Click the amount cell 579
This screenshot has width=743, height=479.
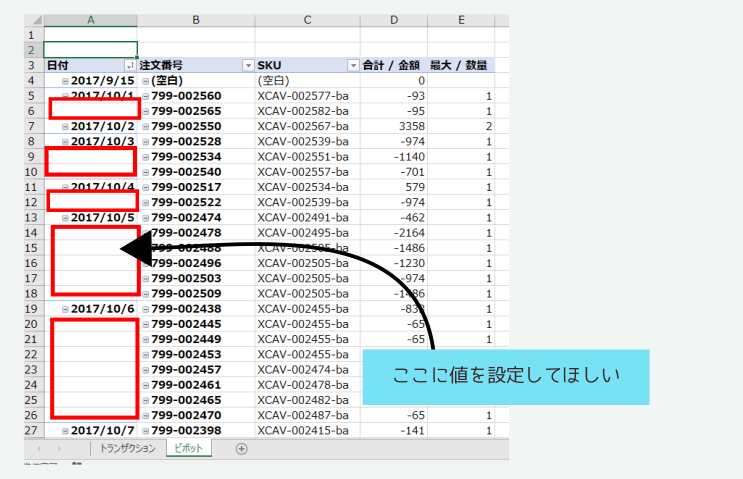coord(394,187)
